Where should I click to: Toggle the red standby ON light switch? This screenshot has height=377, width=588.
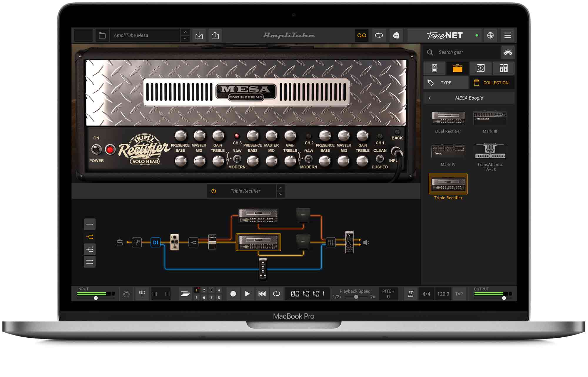110,150
